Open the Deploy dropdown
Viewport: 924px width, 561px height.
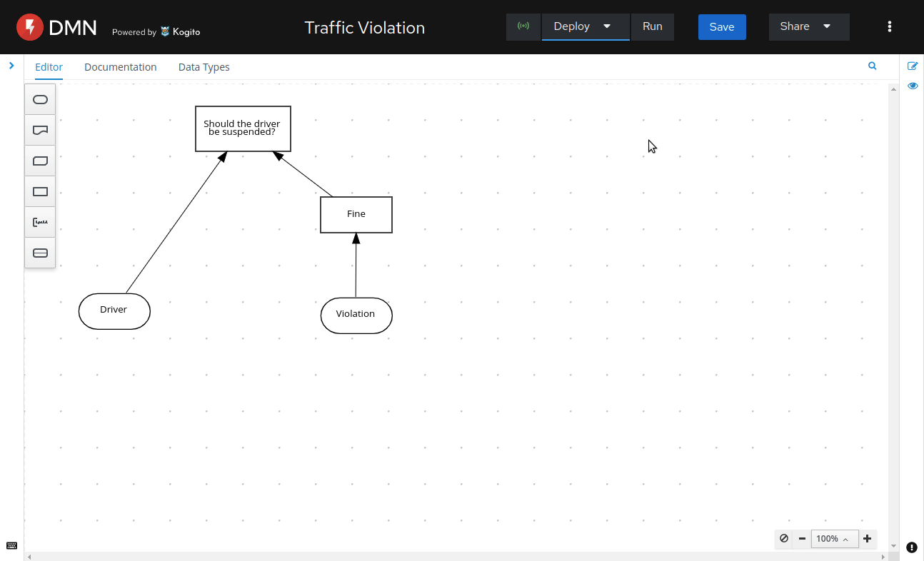point(585,26)
